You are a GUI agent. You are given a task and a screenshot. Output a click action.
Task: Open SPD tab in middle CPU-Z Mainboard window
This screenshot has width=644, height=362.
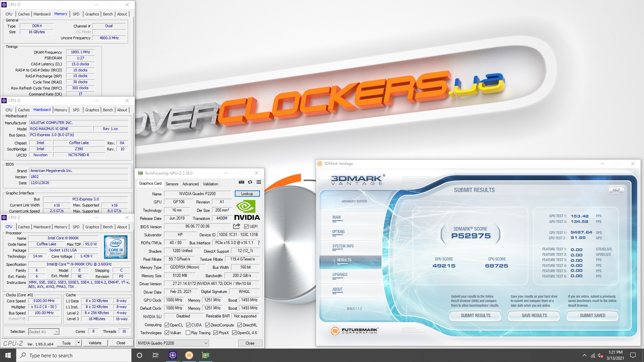76,110
